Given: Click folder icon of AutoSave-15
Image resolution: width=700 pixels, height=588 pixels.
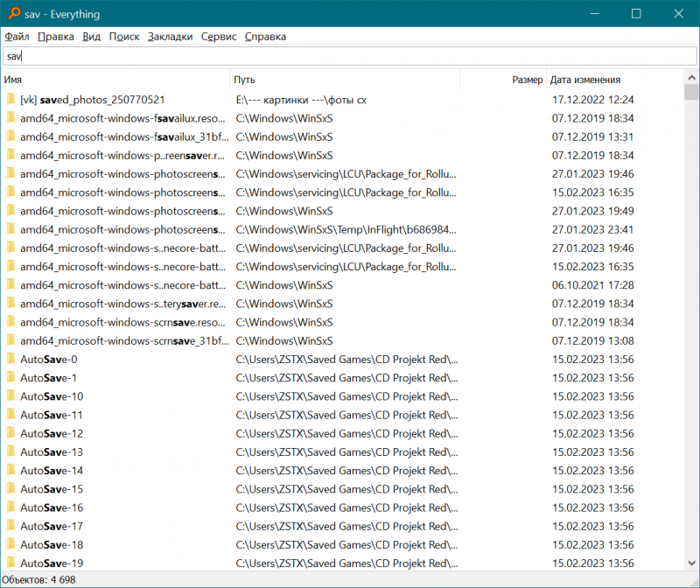Looking at the screenshot, I should 11,489.
